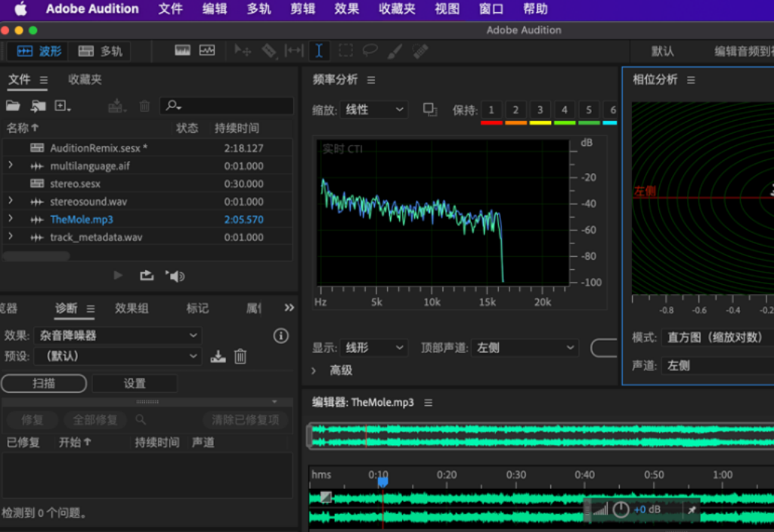Toggle hold slot 1 in frequency analysis
The width and height of the screenshot is (774, 532).
click(x=492, y=110)
